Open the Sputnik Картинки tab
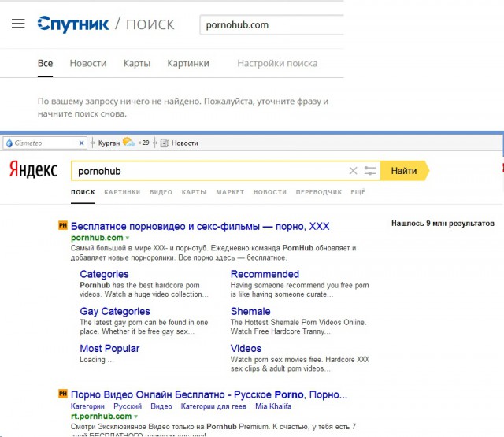 188,63
